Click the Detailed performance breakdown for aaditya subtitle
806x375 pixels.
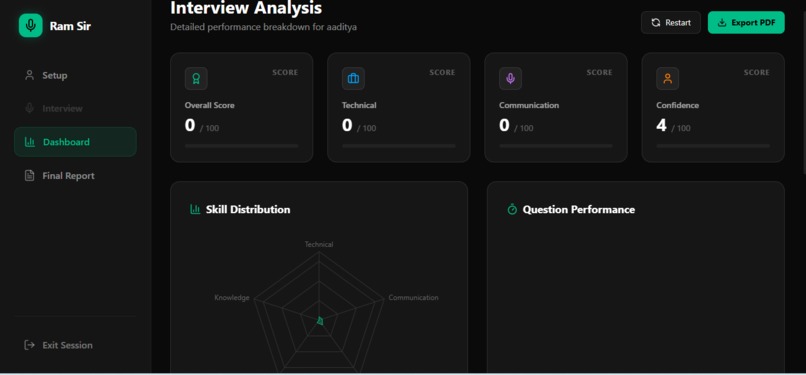click(263, 27)
